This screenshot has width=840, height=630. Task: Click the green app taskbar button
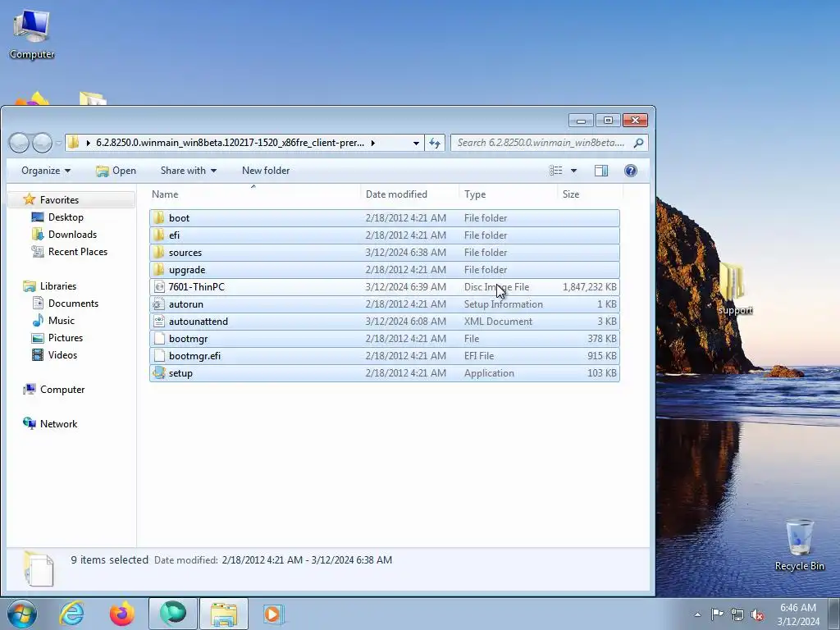173,614
